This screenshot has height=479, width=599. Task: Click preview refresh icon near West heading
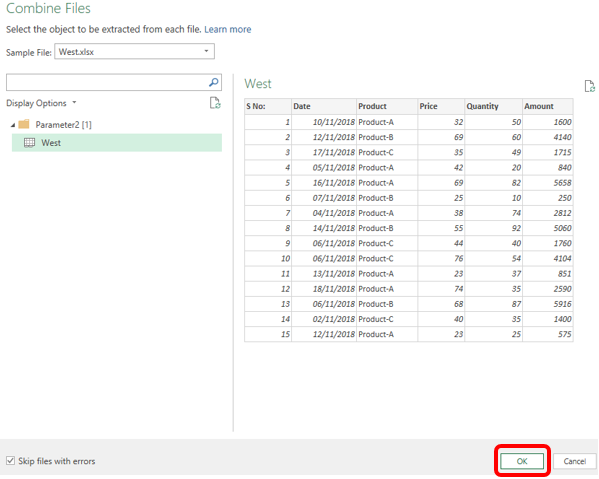pos(589,86)
